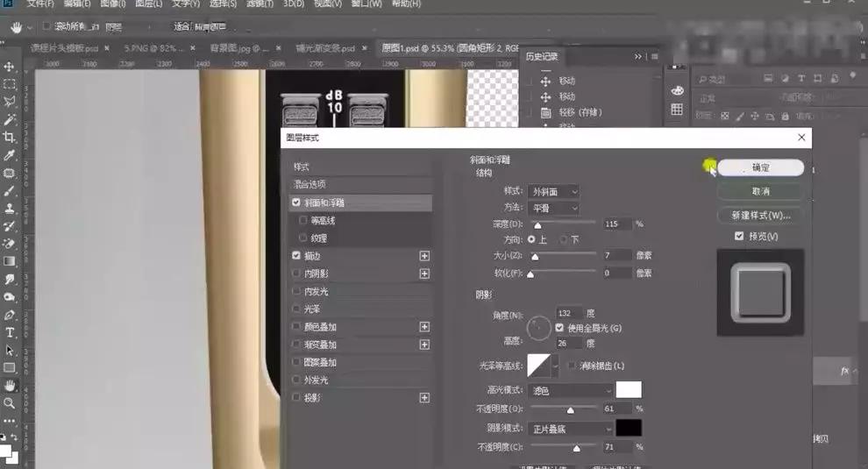Screen dimensions: 868x469
Task: Select the Rectangular Marquee tool
Action: click(x=10, y=85)
